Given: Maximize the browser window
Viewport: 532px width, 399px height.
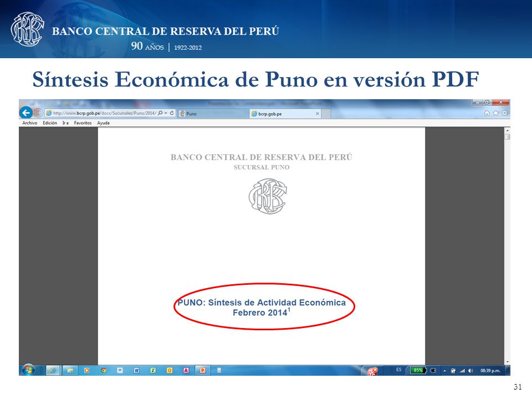Looking at the screenshot, I should point(487,102).
